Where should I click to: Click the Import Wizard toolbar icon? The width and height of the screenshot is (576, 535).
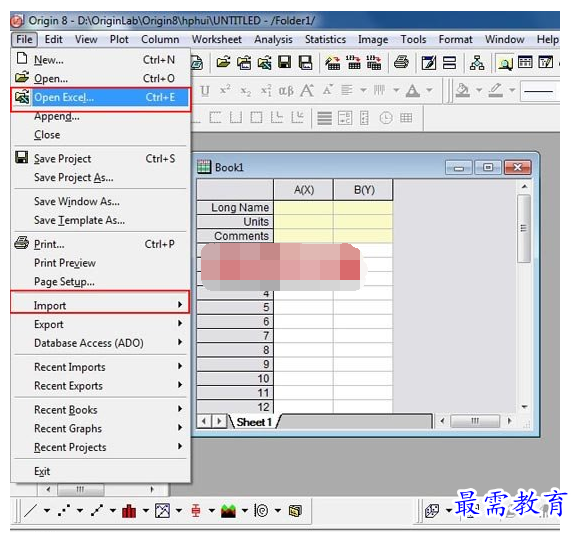click(333, 62)
